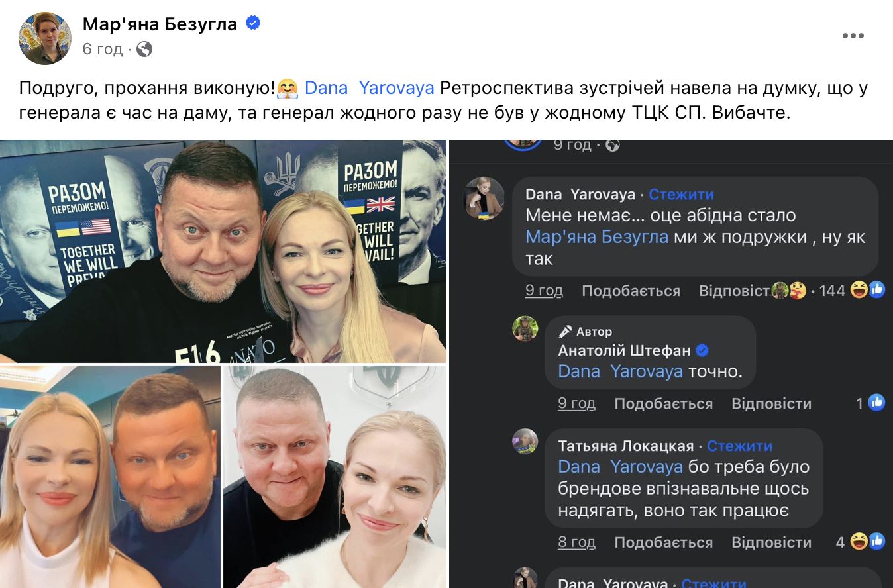This screenshot has height=588, width=893.
Task: Click Мар'яна Безугла profile avatar
Action: pos(45,38)
